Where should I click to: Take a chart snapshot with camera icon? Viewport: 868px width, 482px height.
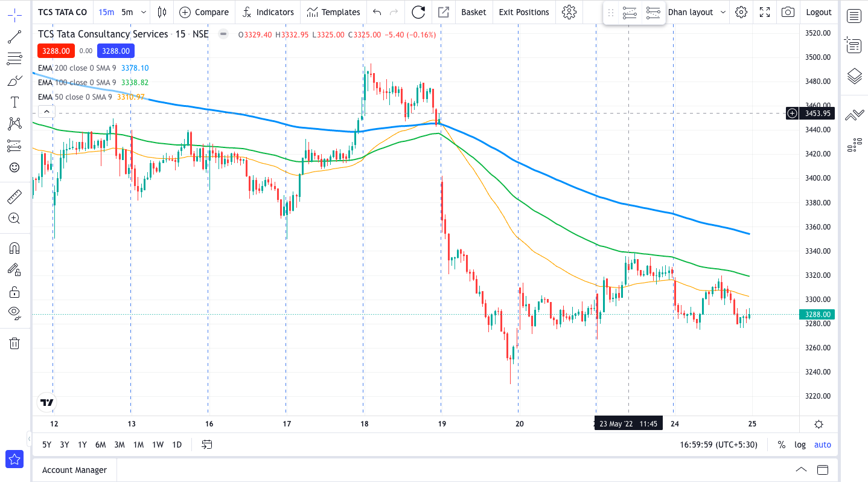[788, 12]
